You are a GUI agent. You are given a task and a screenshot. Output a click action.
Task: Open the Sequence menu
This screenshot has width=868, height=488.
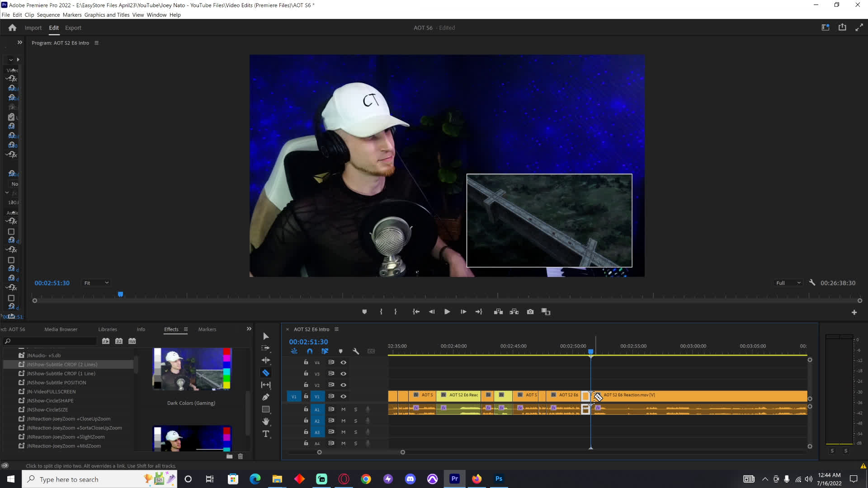48,14
